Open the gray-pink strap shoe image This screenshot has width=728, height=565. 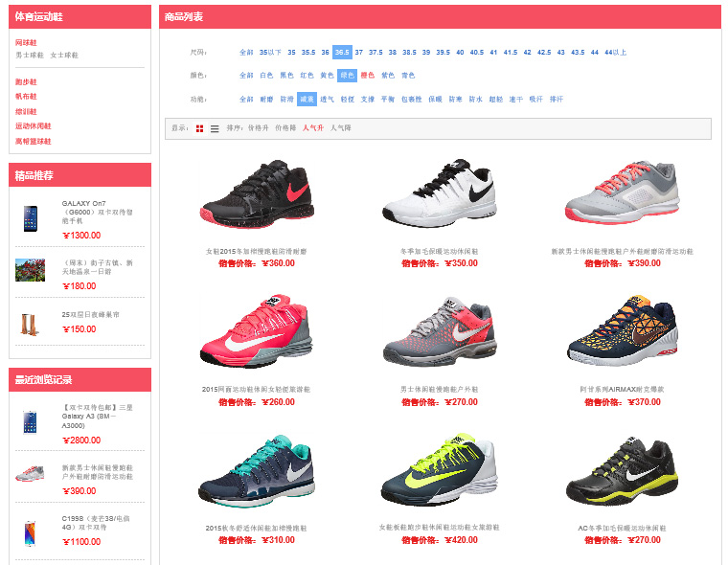[440, 331]
